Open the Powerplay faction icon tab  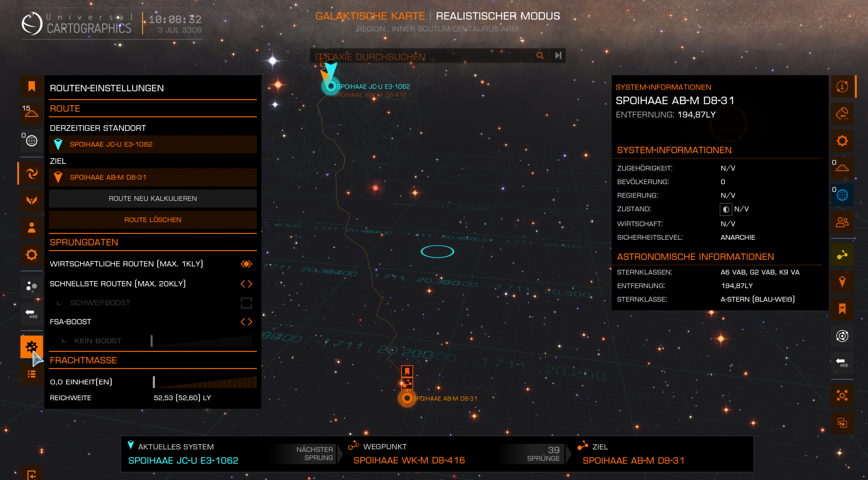tap(32, 201)
